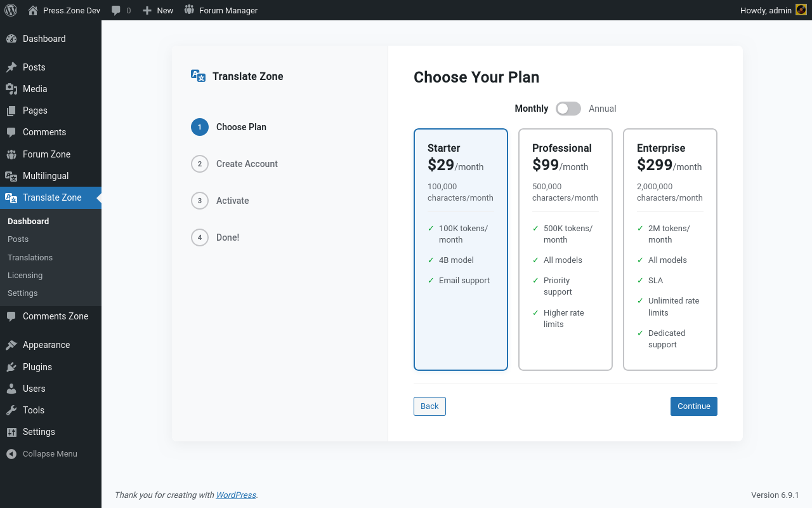Click Howdy, admin account link
Image resolution: width=812 pixels, height=508 pixels.
pyautogui.click(x=773, y=10)
